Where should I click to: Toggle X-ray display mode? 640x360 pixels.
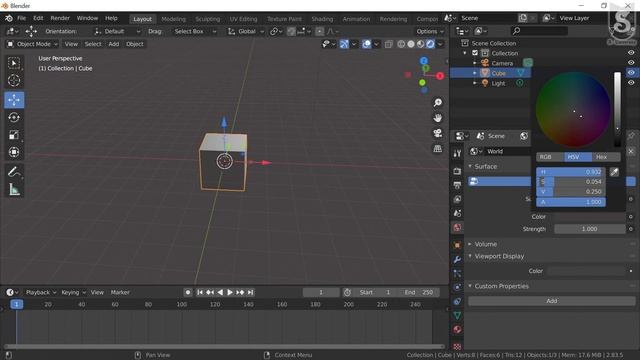(388, 44)
